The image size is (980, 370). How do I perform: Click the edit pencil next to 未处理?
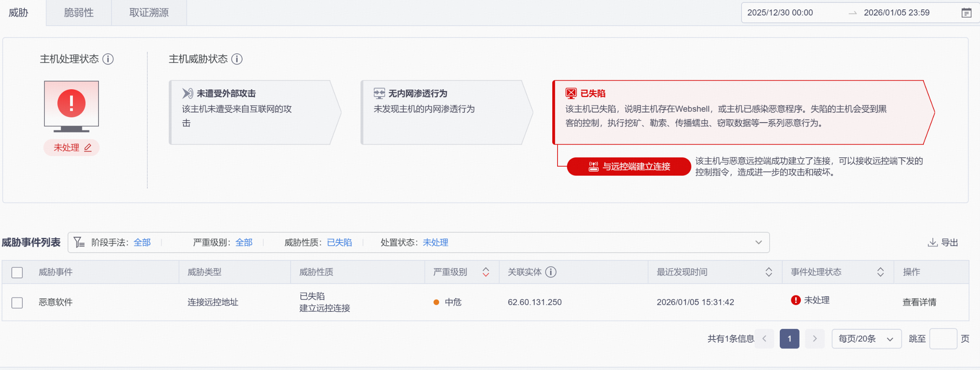[x=88, y=148]
